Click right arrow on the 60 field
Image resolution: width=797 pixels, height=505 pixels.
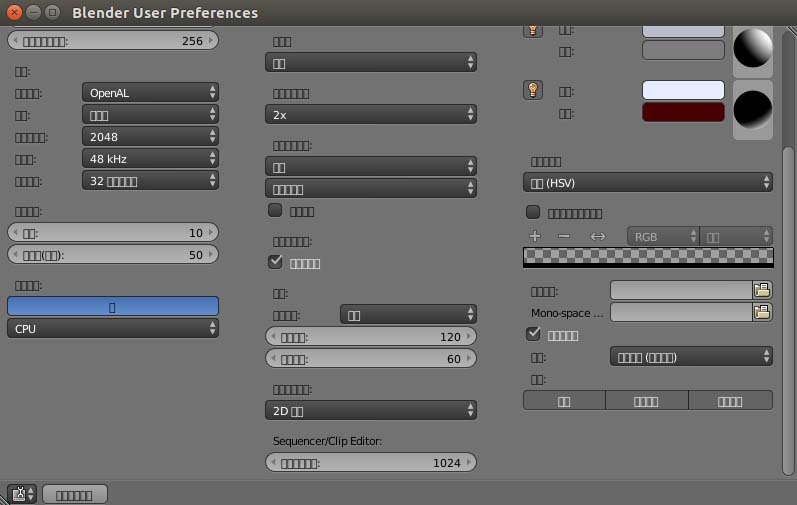(470, 359)
